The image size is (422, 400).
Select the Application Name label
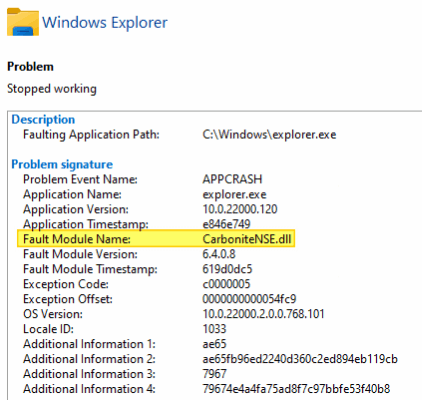tap(72, 194)
